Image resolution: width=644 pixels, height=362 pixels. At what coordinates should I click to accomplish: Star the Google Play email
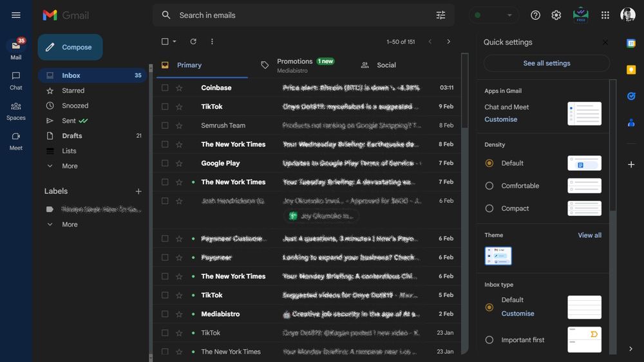[179, 163]
